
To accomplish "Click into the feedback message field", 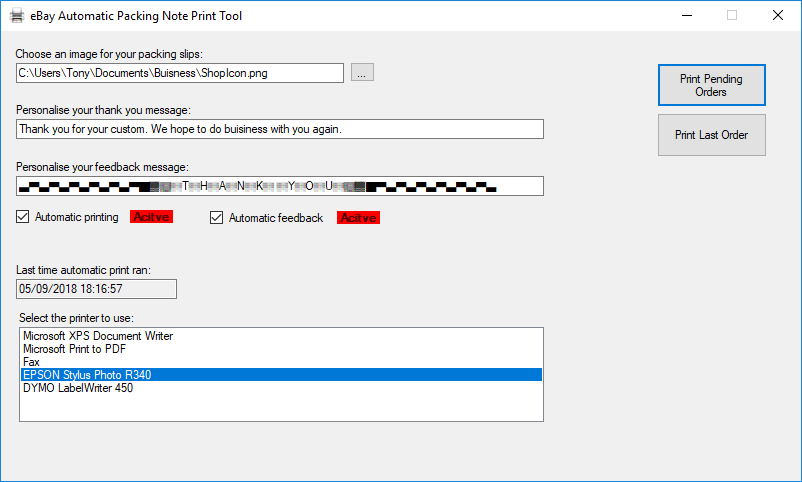I will [280, 186].
